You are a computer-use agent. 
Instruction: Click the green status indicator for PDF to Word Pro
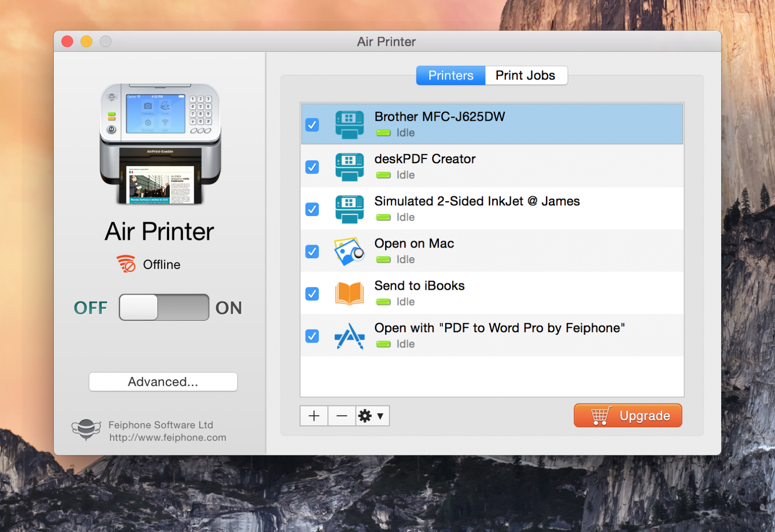pyautogui.click(x=384, y=344)
